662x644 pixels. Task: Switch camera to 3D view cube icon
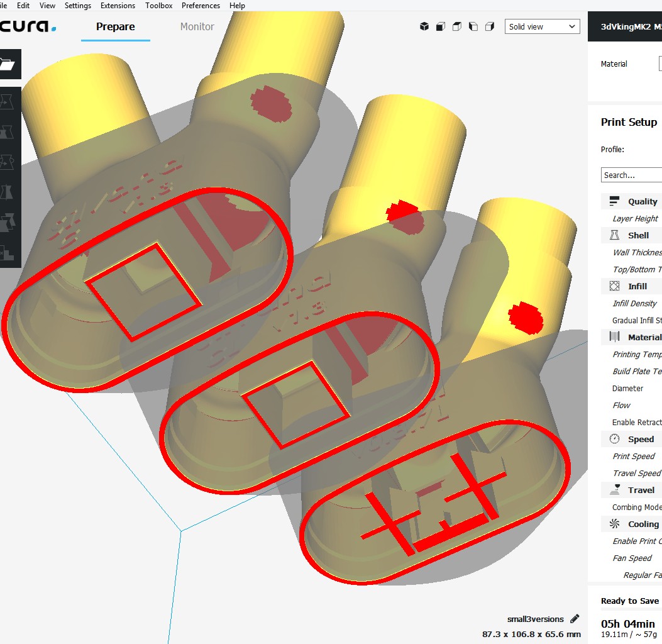tap(424, 26)
